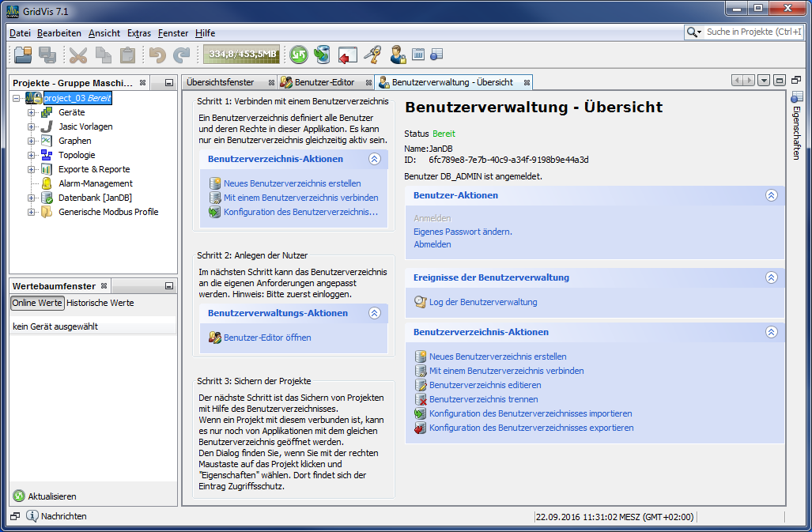The width and height of the screenshot is (812, 532).
Task: Open the Bearbeiten menu
Action: click(59, 33)
